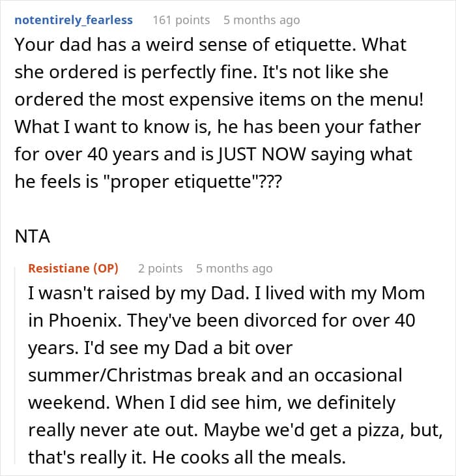Click the line mentioning most expensive items
The width and height of the screenshot is (456, 476).
(x=219, y=100)
